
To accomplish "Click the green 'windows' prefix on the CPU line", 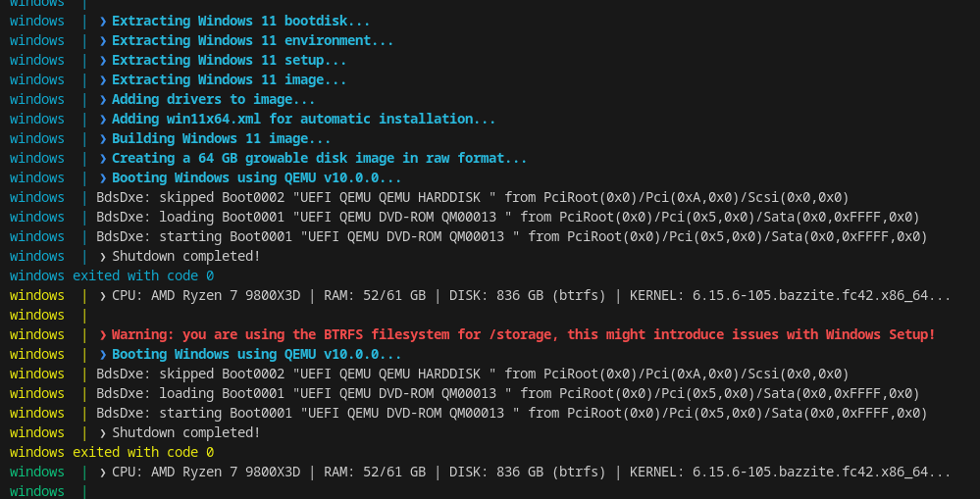I will (x=37, y=473).
